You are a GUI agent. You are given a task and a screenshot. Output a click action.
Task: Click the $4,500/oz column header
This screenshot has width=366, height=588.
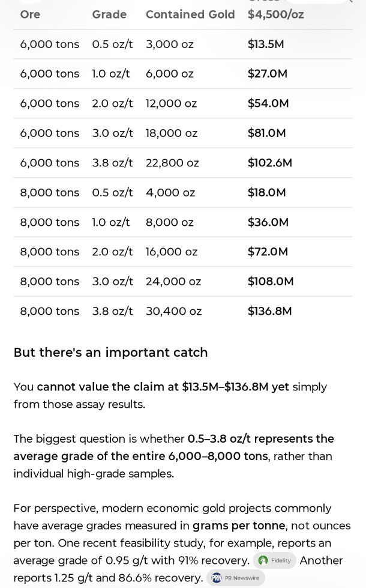pyautogui.click(x=275, y=14)
